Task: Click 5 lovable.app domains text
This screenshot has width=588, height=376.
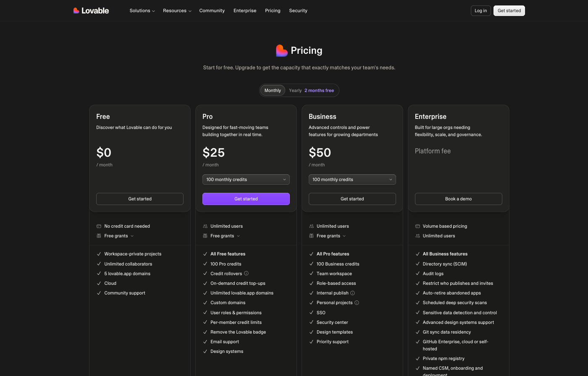Action: pos(127,274)
